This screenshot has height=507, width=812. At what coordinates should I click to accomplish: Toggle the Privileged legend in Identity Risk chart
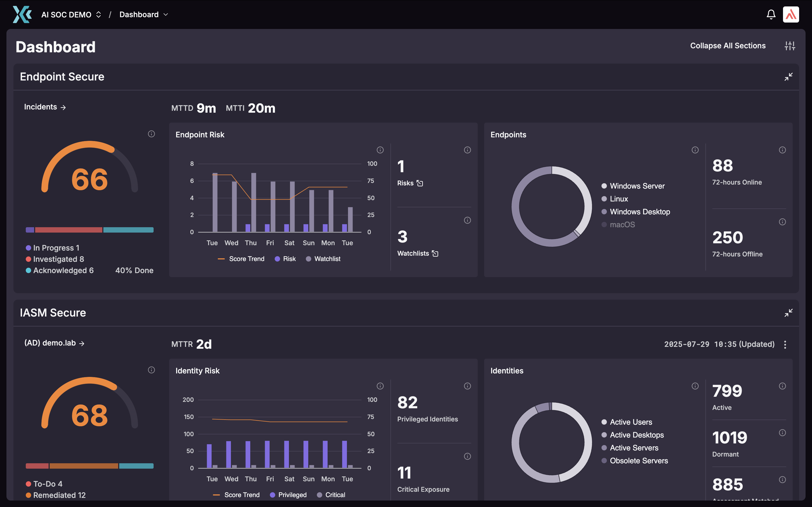289,495
